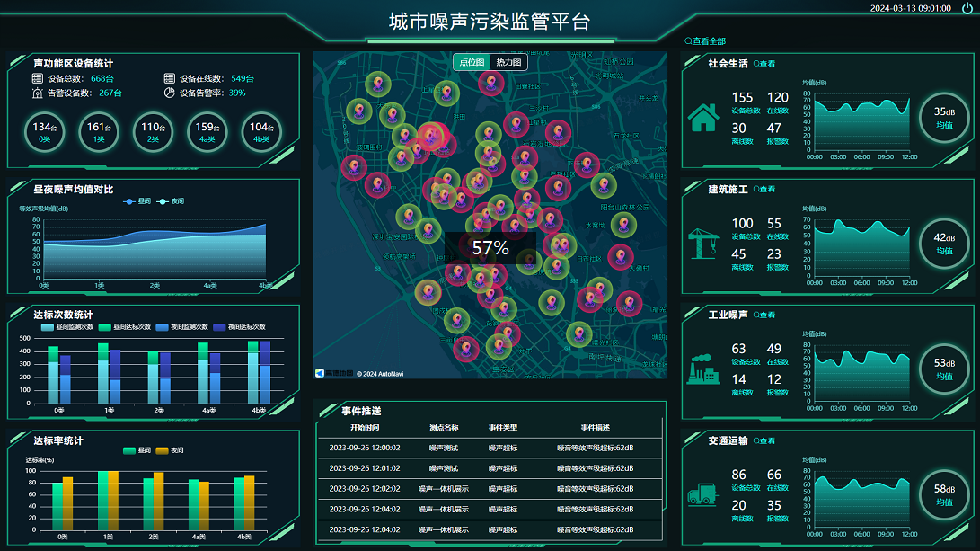The image size is (980, 551).
Task: Open 查看全部 link above category panels
Action: click(x=705, y=41)
